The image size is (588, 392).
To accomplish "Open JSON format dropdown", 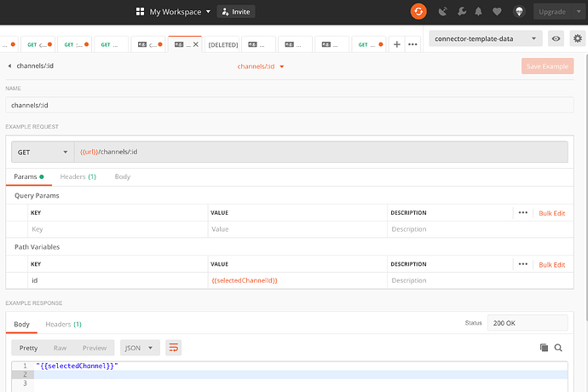I will point(140,348).
